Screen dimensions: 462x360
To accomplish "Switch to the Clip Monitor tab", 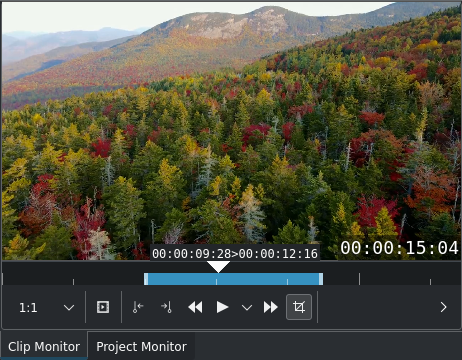I will click(44, 346).
